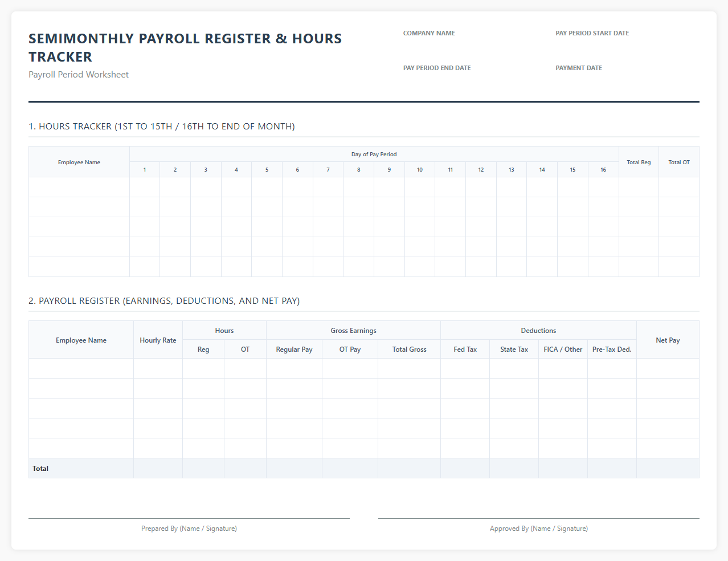
Task: Click day 8 column header
Action: pyautogui.click(x=359, y=170)
